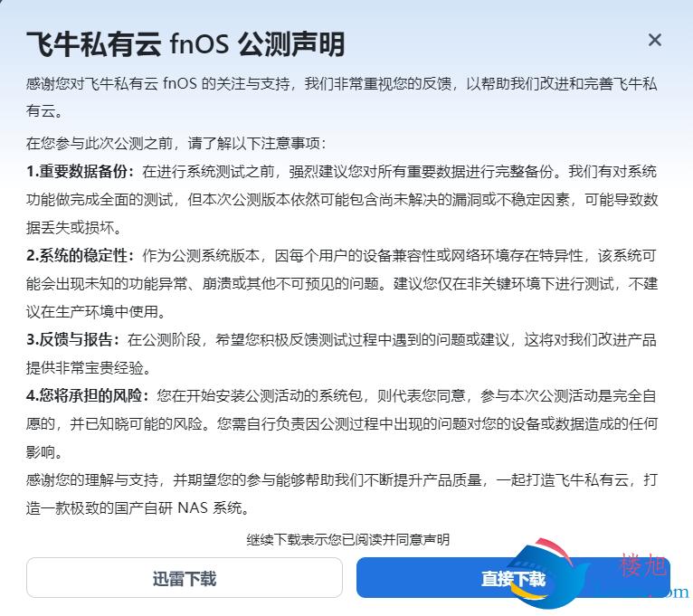Click the 迅雷下载 button
This screenshot has height=616, width=693.
(x=185, y=578)
